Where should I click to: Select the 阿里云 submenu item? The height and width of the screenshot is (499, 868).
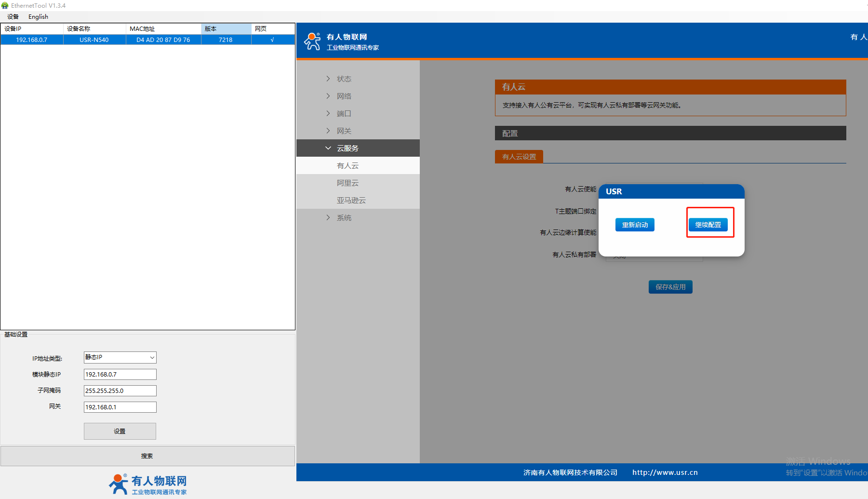click(358, 183)
